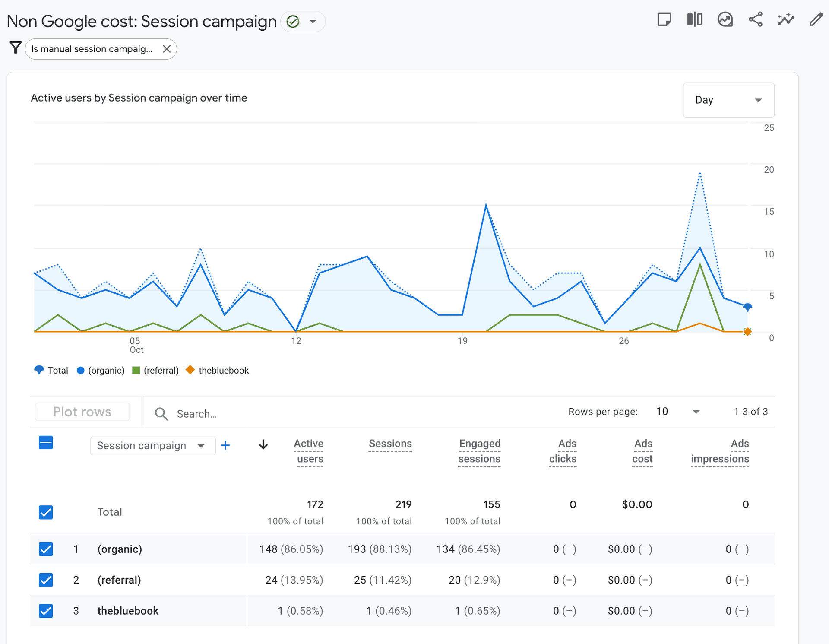
Task: Uncheck the (organic) row checkbox
Action: point(46,549)
